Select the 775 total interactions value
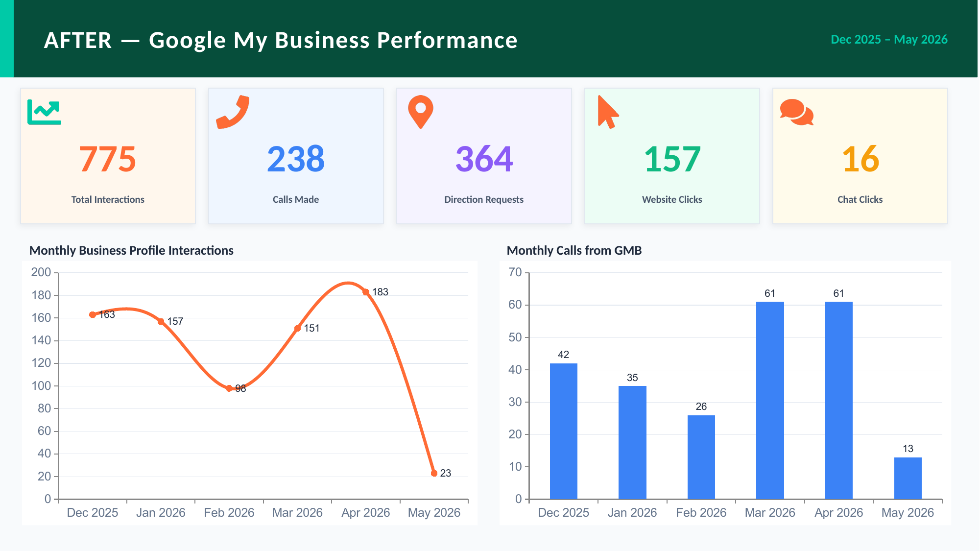 pyautogui.click(x=108, y=159)
